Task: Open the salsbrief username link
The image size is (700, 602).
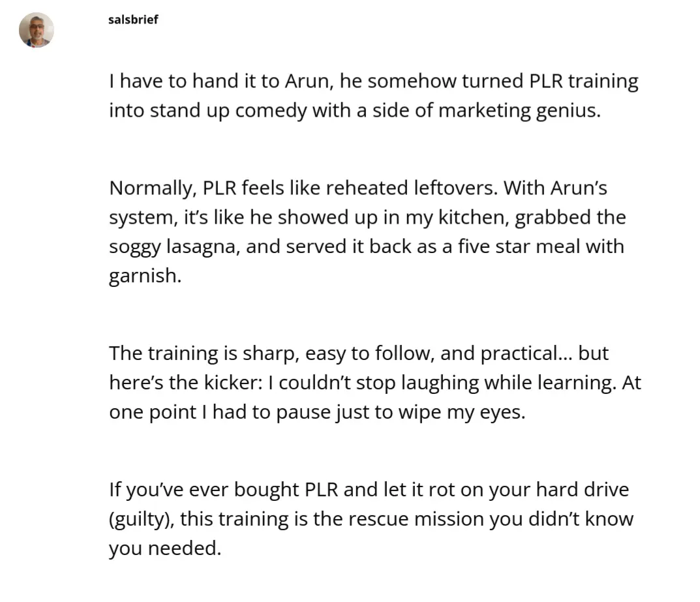Action: (133, 20)
